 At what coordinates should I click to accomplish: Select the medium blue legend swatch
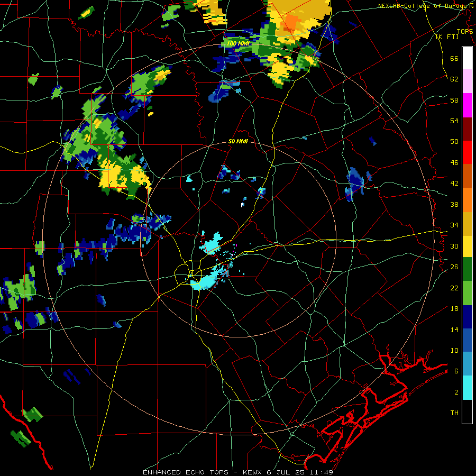click(467, 340)
